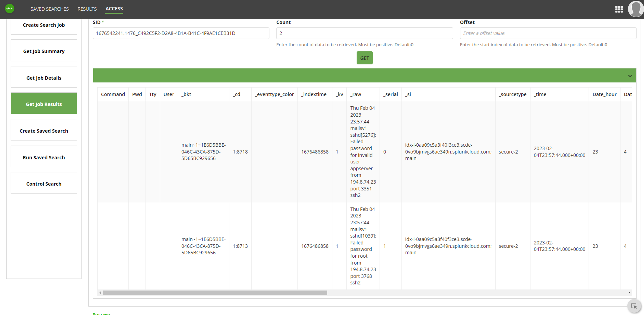The image size is (644, 315).
Task: Focus the SID input field
Action: [x=181, y=33]
